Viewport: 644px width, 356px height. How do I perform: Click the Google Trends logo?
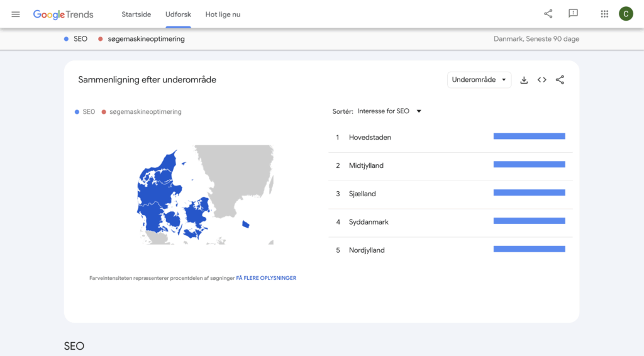63,14
